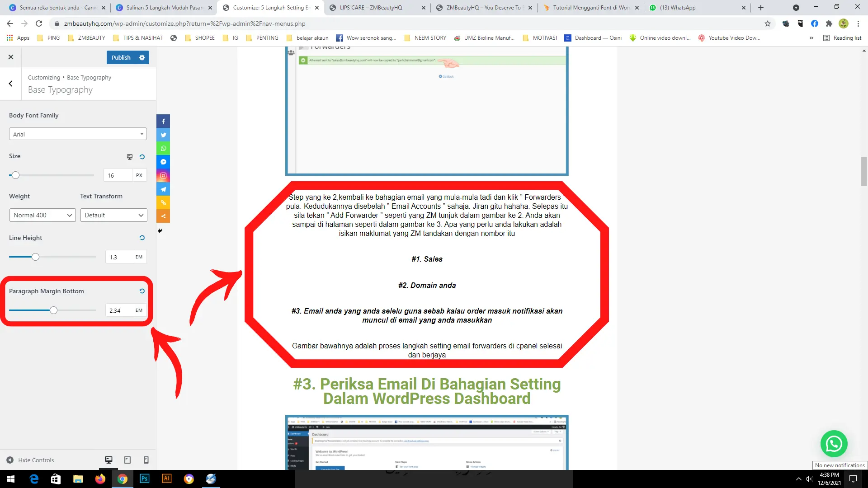Open NEEM STORY bookmark folder

(x=425, y=38)
